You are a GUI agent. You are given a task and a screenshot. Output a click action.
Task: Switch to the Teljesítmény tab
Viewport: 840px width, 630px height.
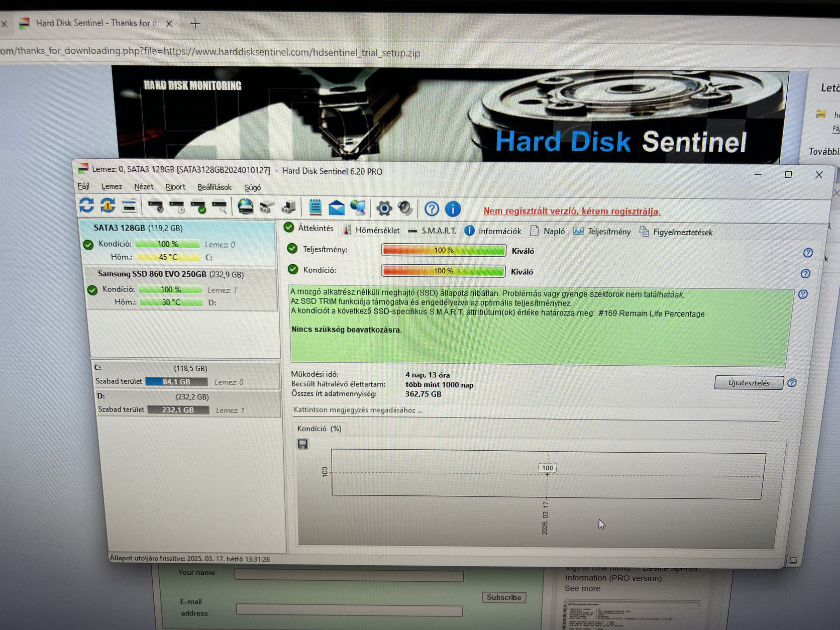[x=602, y=232]
